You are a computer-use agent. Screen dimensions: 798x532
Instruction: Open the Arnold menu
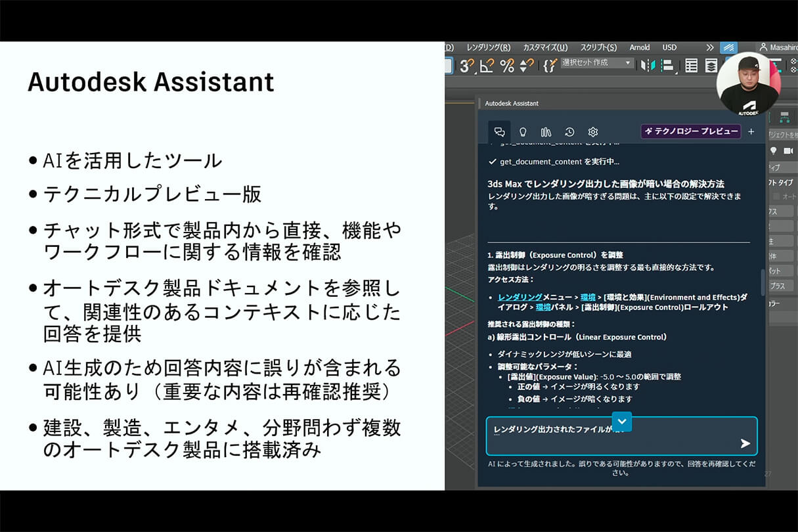point(639,47)
